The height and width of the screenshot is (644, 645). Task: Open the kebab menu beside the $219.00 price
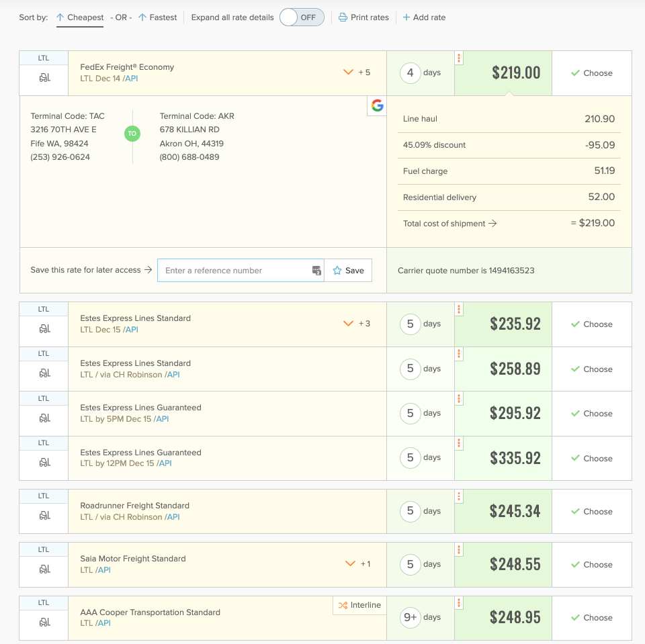(x=458, y=58)
